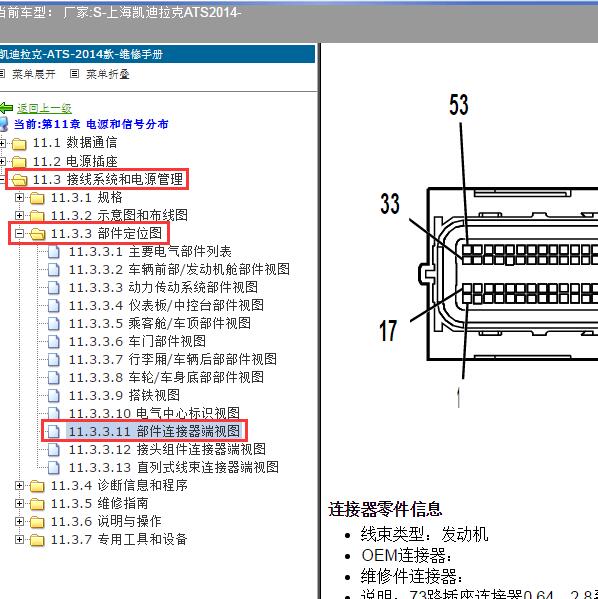Image resolution: width=598 pixels, height=599 pixels.
Task: Expand the 11.1 数据通信 folder
Action: point(2,143)
